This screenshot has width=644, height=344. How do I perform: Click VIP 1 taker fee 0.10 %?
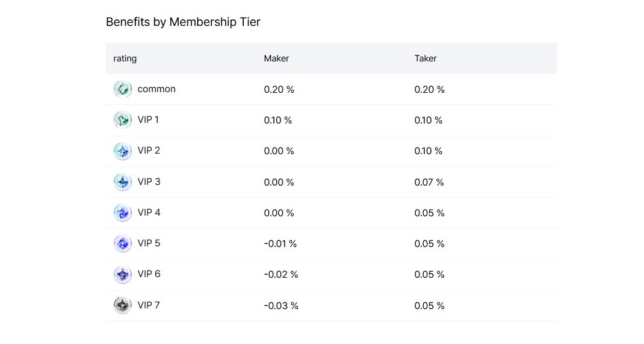pyautogui.click(x=428, y=120)
